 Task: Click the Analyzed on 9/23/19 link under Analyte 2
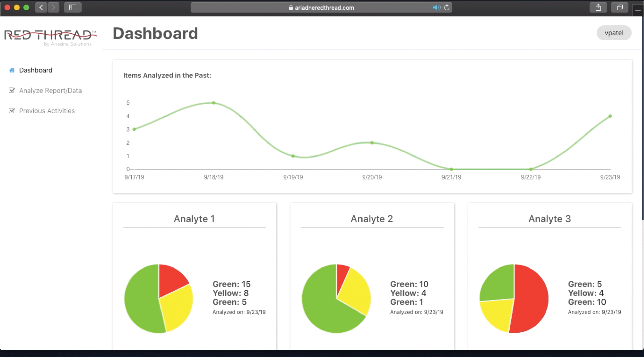click(x=416, y=312)
